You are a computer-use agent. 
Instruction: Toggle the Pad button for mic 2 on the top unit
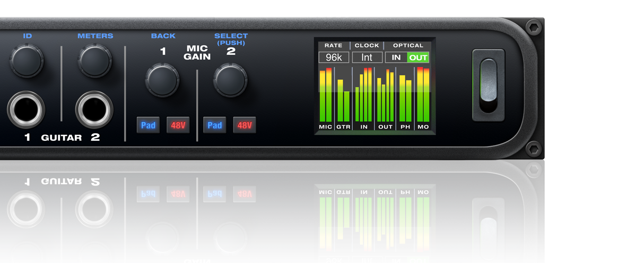[x=215, y=125]
